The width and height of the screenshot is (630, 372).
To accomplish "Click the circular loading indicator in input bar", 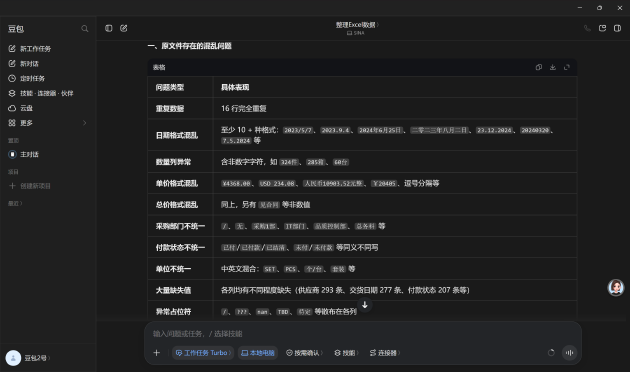I will pos(551,352).
